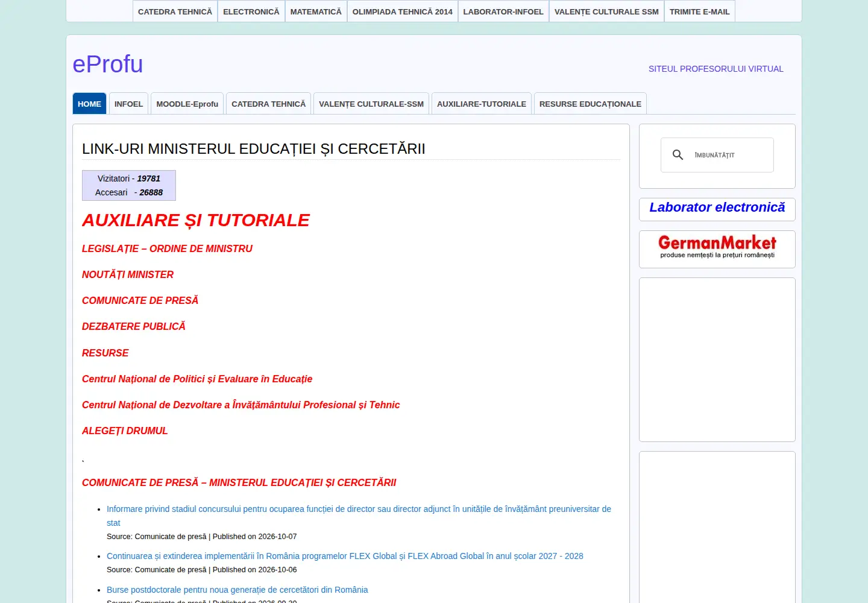Open ELECTRONICĂ top menu item
This screenshot has width=868, height=603.
(251, 11)
